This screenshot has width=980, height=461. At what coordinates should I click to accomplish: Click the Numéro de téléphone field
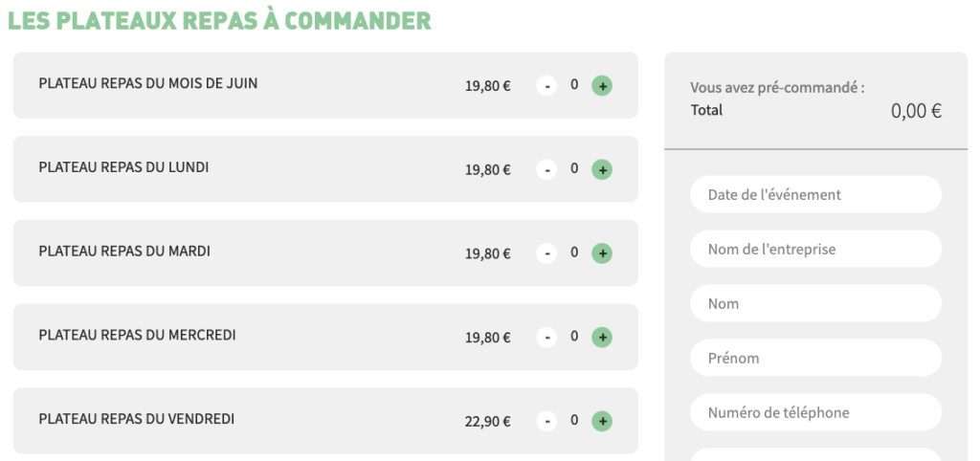tap(815, 412)
